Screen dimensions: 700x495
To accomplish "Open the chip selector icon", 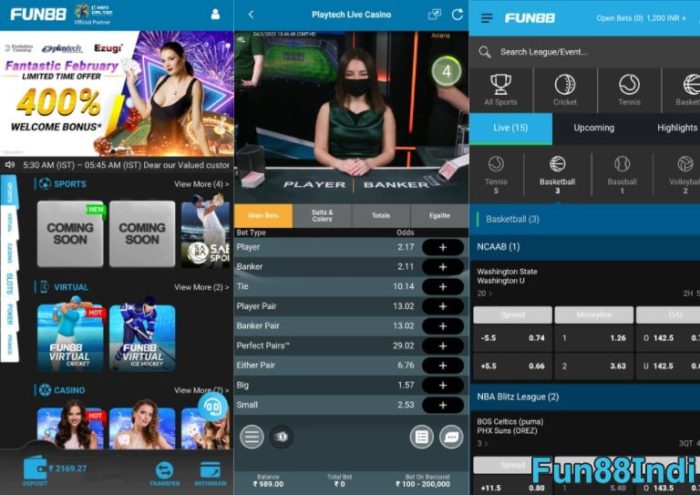I will [x=281, y=436].
